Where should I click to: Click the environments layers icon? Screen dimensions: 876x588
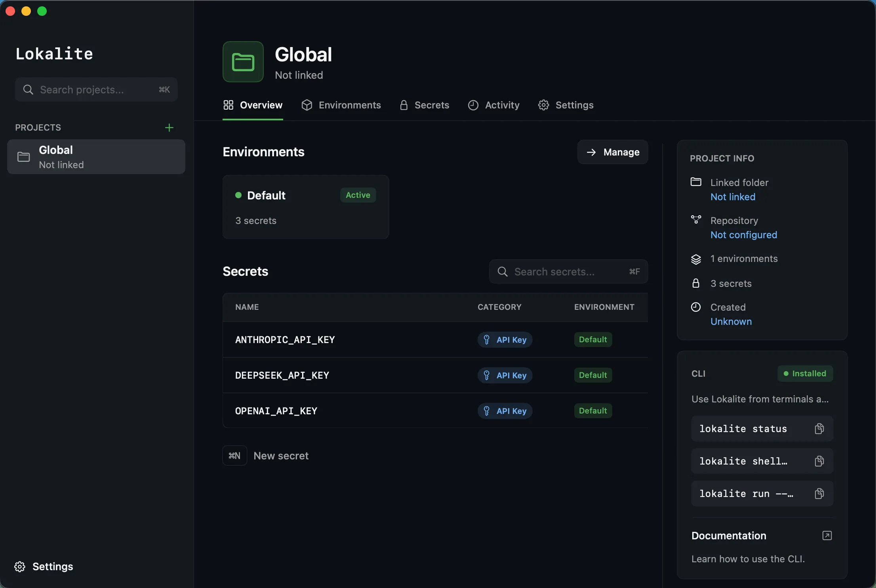point(696,259)
